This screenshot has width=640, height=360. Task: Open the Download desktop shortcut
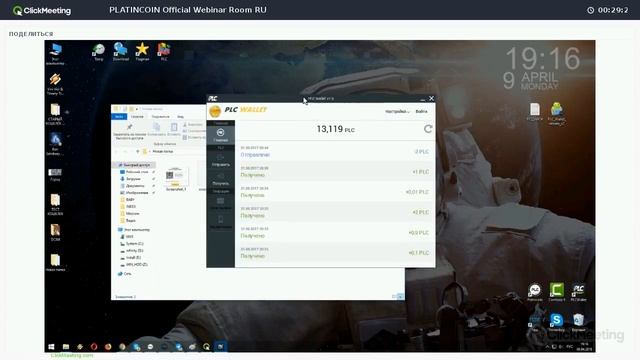coord(120,52)
